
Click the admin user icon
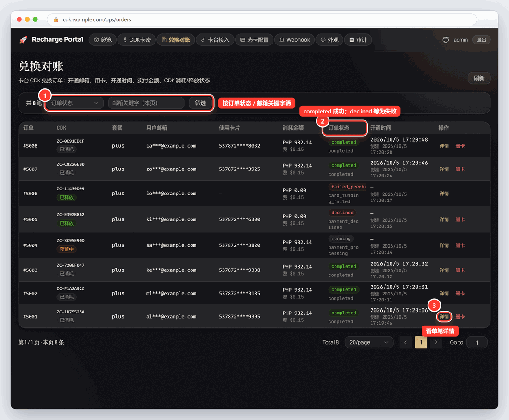[x=446, y=40]
